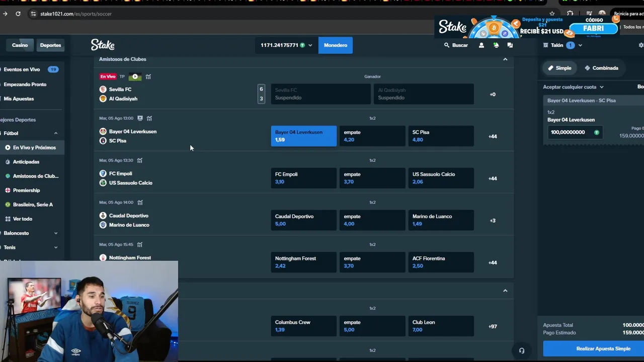This screenshot has height=362, width=644.
Task: Click SC Pisa team crest
Action: (103, 141)
